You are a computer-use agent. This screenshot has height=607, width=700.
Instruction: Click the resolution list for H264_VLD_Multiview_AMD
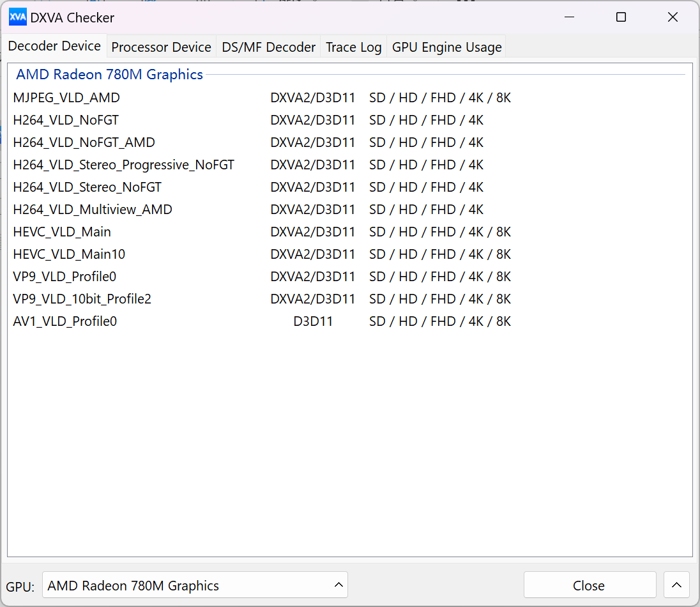pos(427,210)
